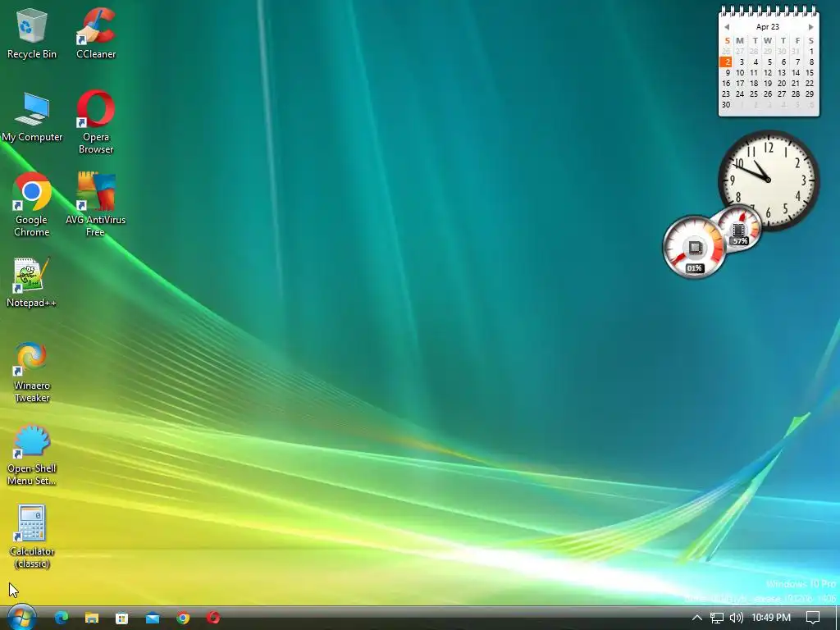Launch Microsoft Edge from the taskbar
The width and height of the screenshot is (840, 630).
coord(62,618)
